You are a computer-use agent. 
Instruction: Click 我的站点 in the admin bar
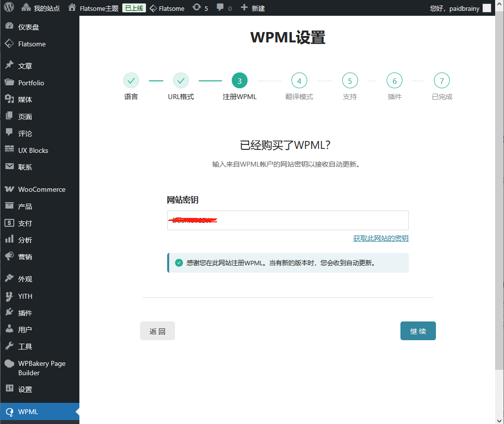pyautogui.click(x=47, y=8)
